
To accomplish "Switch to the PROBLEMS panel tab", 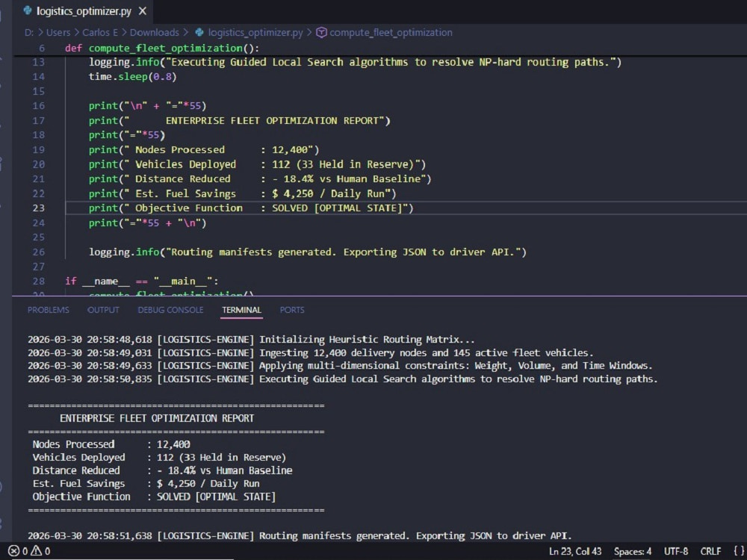I will point(48,310).
